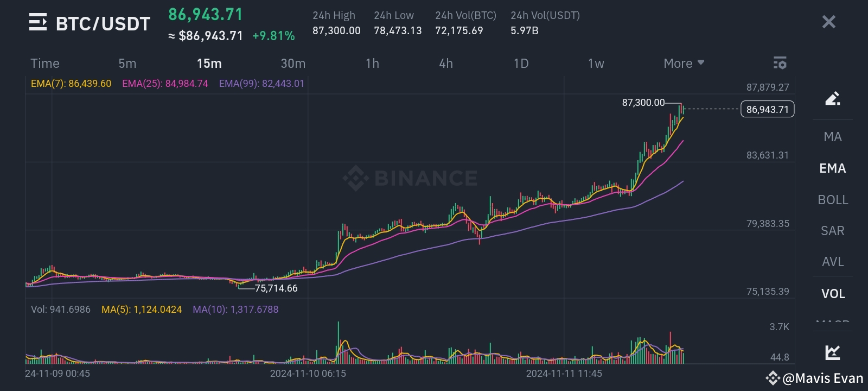
Task: Click the Binance watermark in chart center
Action: [410, 177]
